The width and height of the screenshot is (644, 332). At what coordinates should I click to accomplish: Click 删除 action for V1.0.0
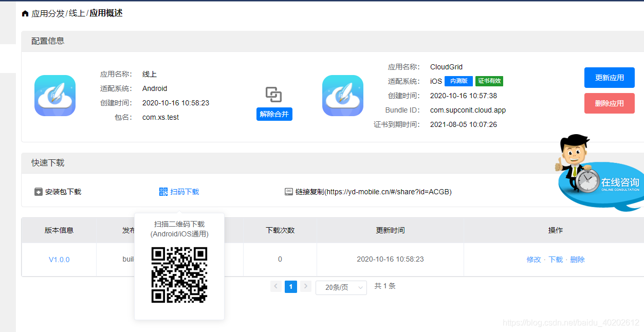(x=578, y=260)
